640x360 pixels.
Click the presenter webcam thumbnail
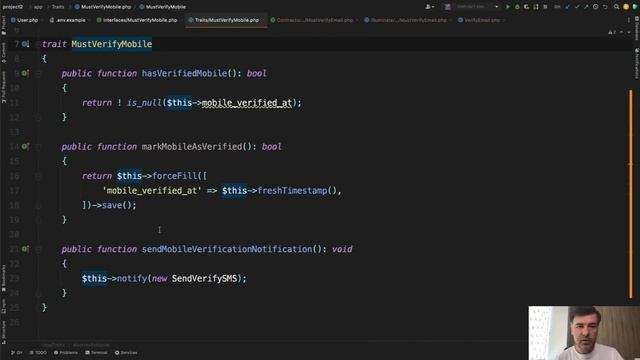pyautogui.click(x=584, y=333)
